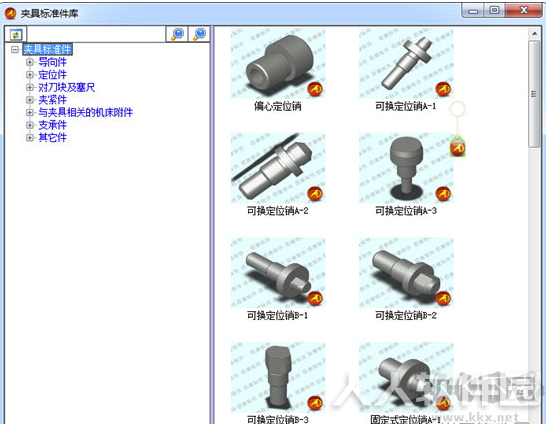Expand the 其它件 tree node
This screenshot has width=546, height=424.
[30, 138]
